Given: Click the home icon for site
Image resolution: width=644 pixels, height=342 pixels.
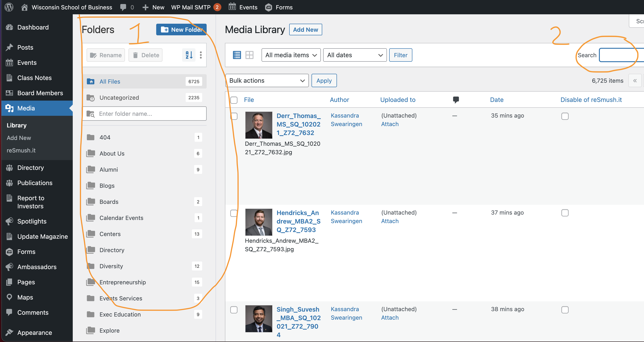Looking at the screenshot, I should (24, 7).
